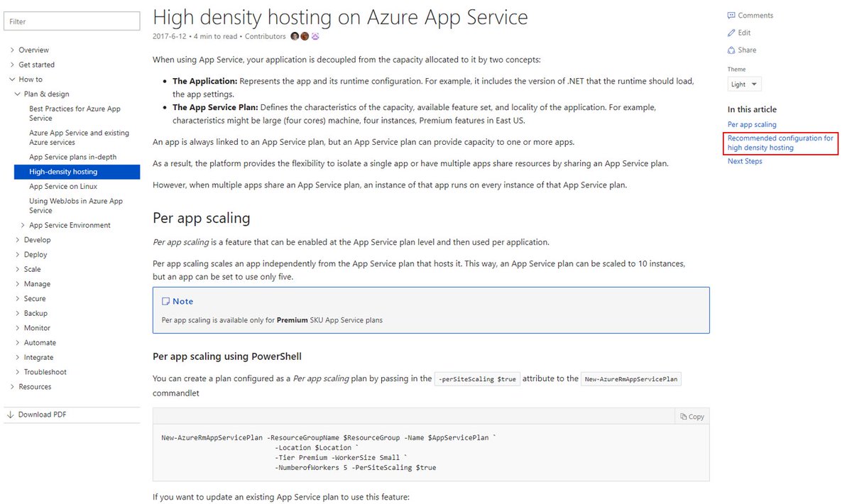
Task: Expand the Backup tree node
Action: pos(18,314)
